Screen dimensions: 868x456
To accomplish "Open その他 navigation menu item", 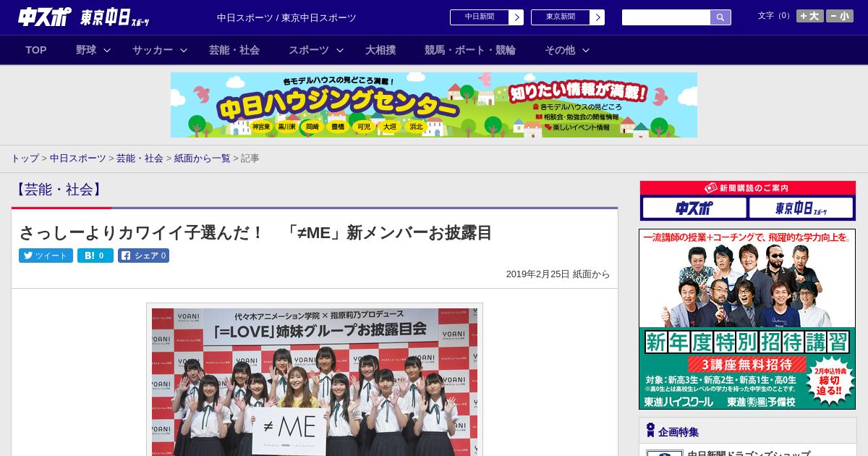I will point(560,50).
